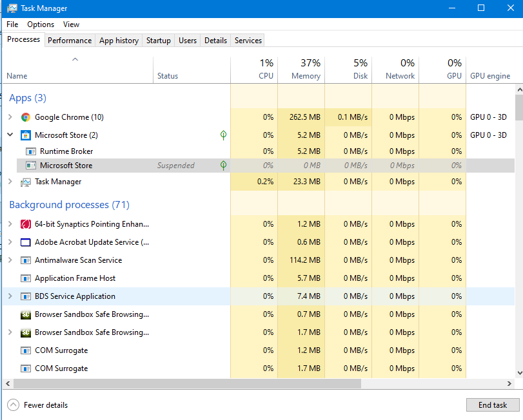523x420 pixels.
Task: Click the Adobe Acrobat Update Service icon
Action: pos(26,242)
